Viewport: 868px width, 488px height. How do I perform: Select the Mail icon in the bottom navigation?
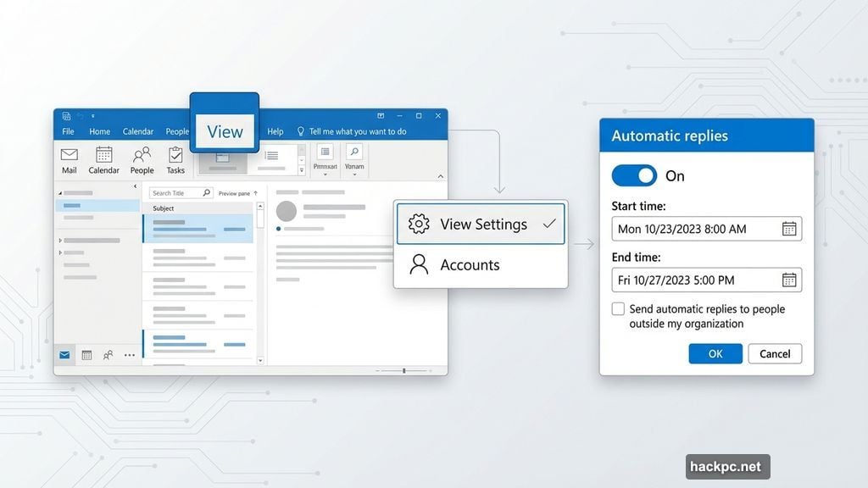click(64, 355)
